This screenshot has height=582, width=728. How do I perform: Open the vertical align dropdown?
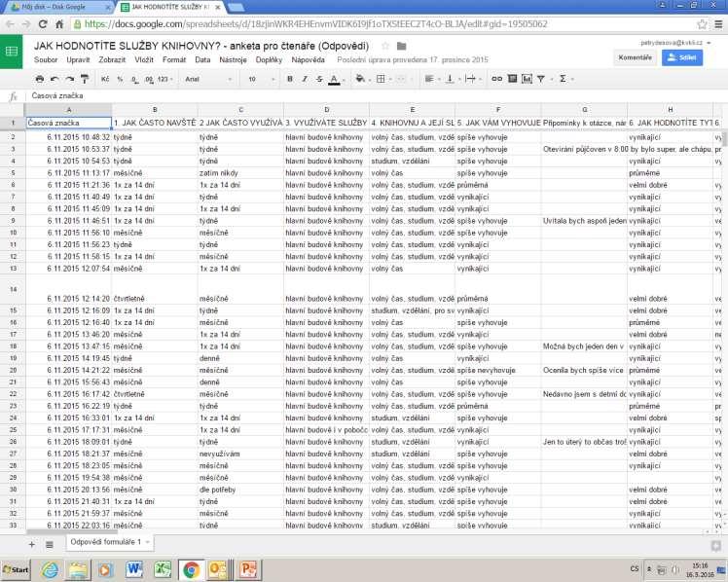[x=452, y=80]
